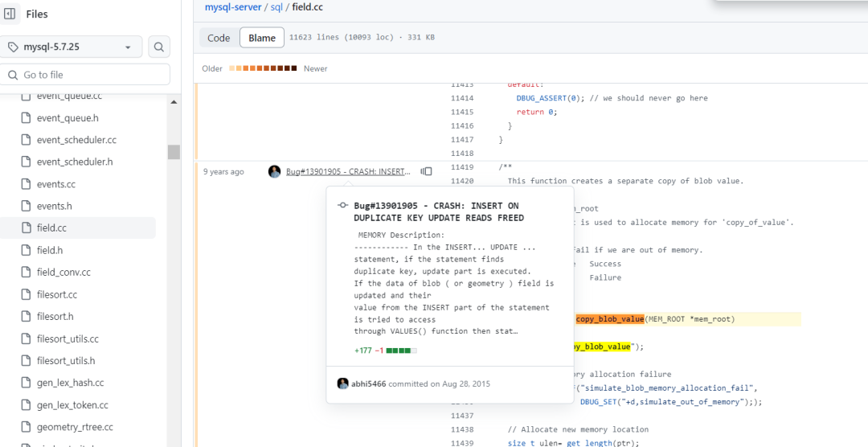Click the Older legend label
868x447 pixels.
(x=212, y=68)
